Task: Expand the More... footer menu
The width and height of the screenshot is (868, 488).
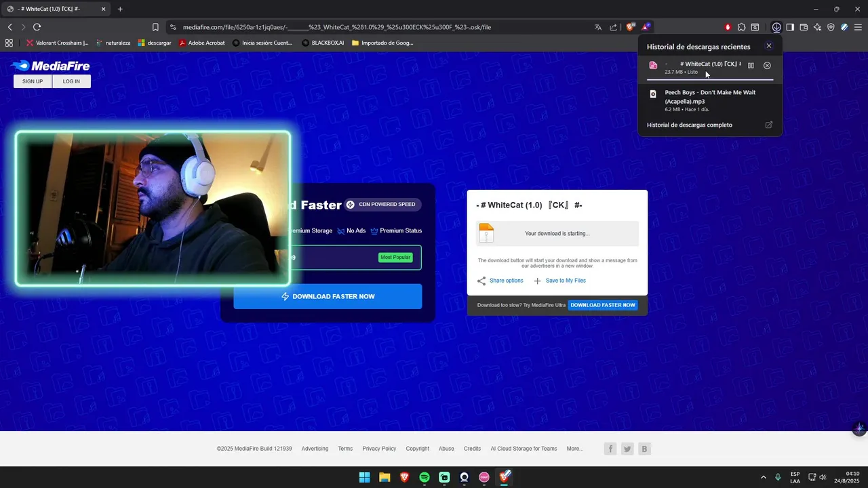Action: point(574,449)
